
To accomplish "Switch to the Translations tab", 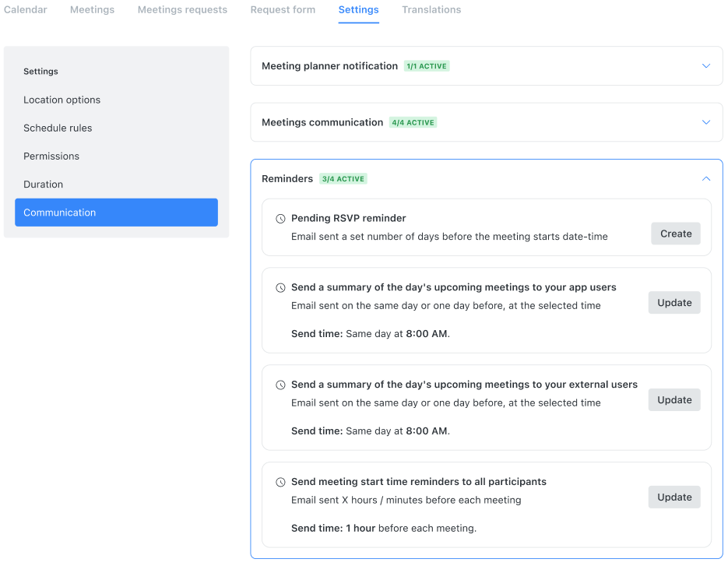I will tap(431, 10).
